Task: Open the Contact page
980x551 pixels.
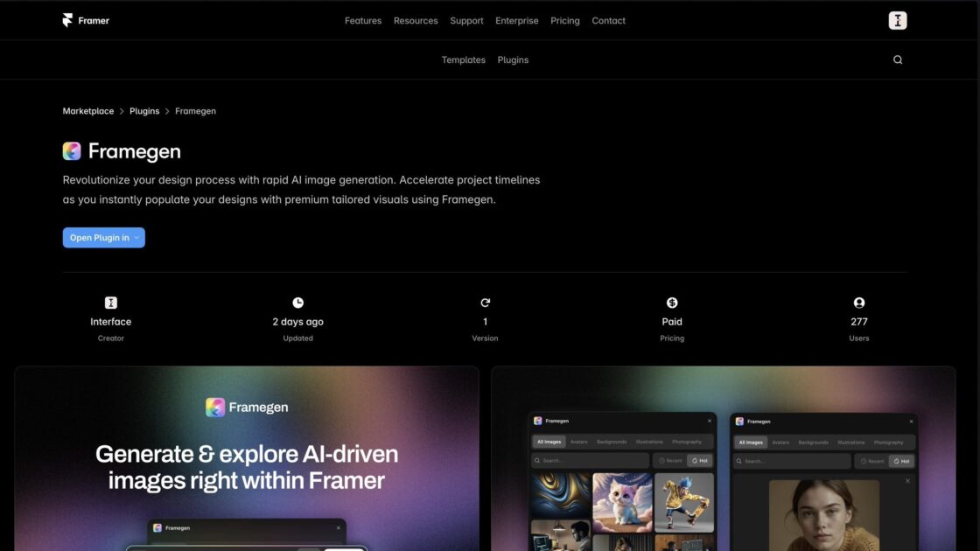Action: pyautogui.click(x=608, y=21)
